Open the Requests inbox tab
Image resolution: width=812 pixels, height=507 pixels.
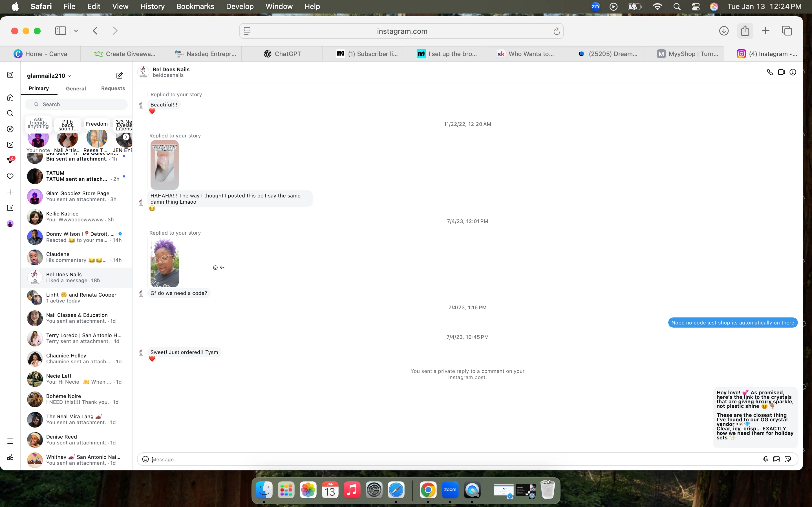coord(113,88)
